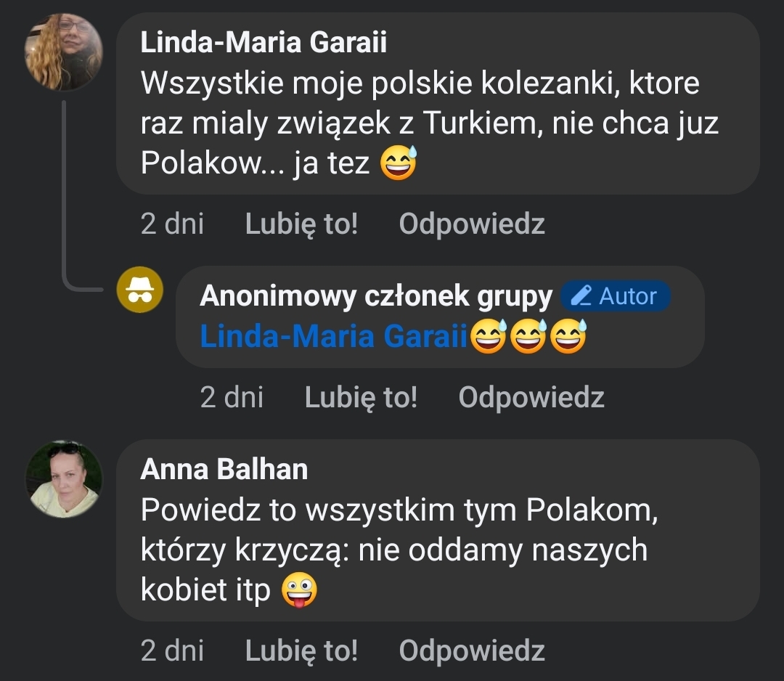This screenshot has width=784, height=681.
Task: Like the anonymous member's reply with Lubię to!
Action: point(361,397)
